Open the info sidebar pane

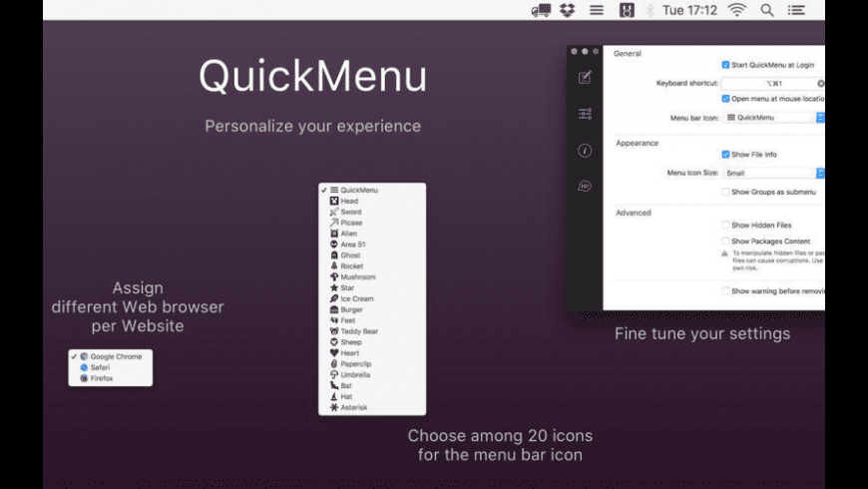tap(585, 150)
